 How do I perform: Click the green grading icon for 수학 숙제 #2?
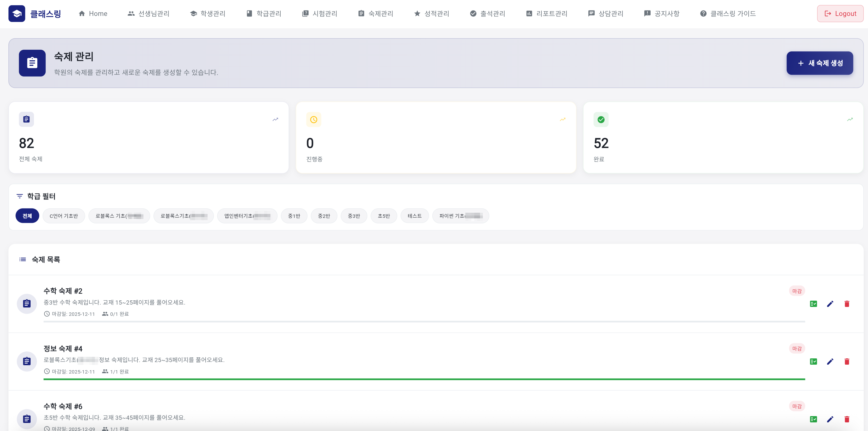pyautogui.click(x=813, y=304)
